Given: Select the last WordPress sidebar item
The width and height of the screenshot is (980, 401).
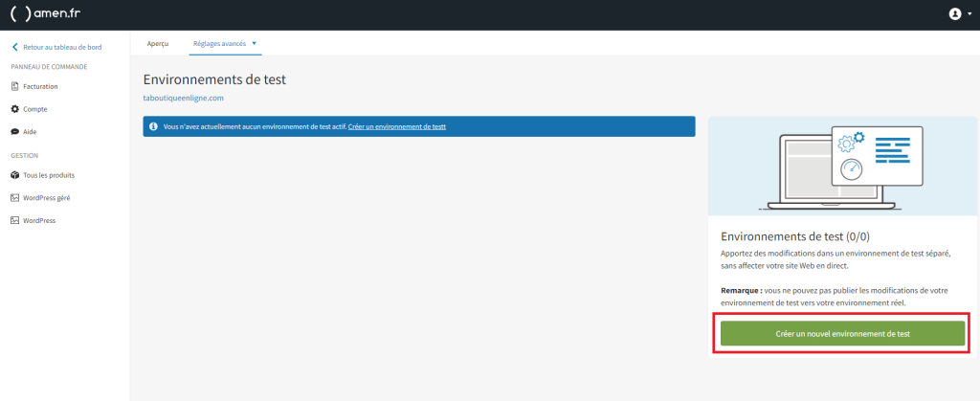Looking at the screenshot, I should [x=39, y=220].
